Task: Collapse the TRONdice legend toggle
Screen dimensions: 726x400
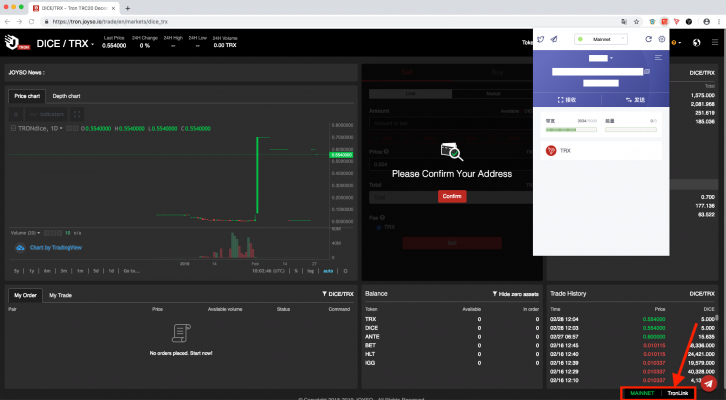Action: [x=13, y=128]
